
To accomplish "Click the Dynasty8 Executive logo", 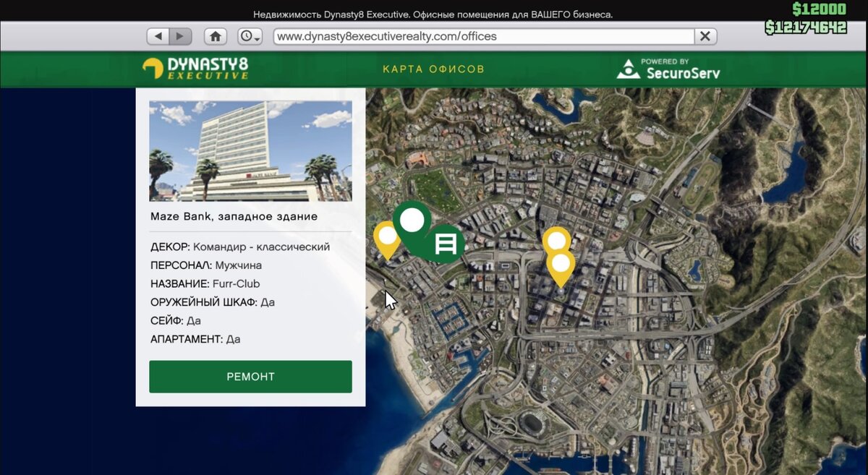I will click(195, 69).
